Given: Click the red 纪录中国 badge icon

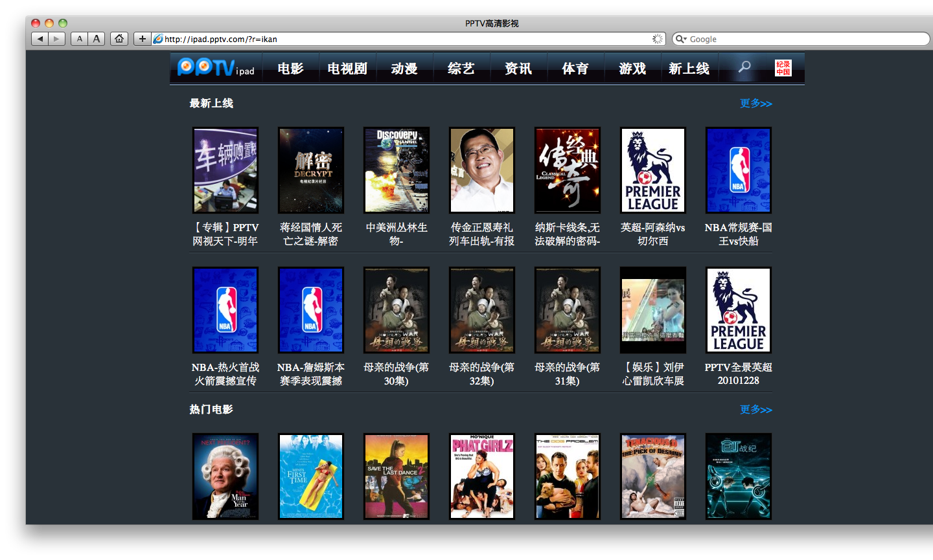Looking at the screenshot, I should tap(783, 68).
